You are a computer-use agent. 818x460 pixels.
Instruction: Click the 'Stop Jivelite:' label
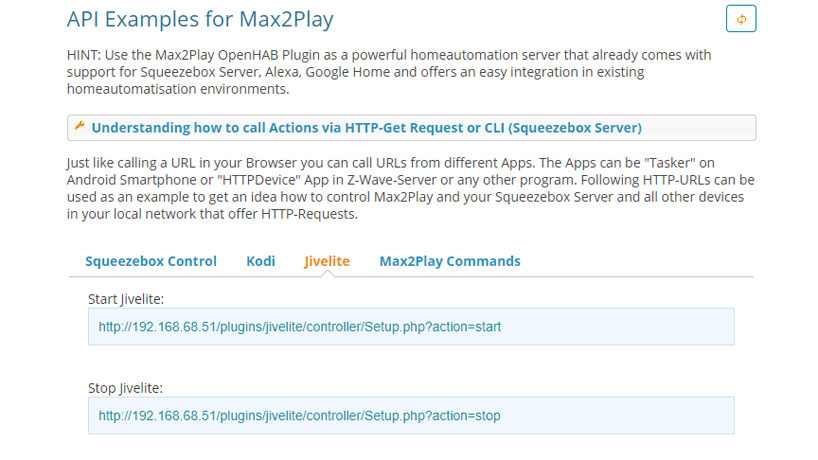[x=125, y=388]
